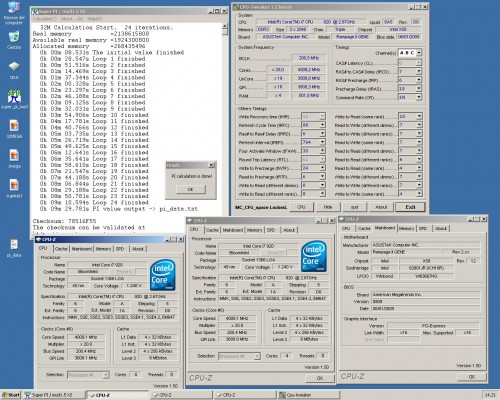This screenshot has width=500, height=400.
Task: Open the pi_data text file icon
Action: (x=14, y=245)
